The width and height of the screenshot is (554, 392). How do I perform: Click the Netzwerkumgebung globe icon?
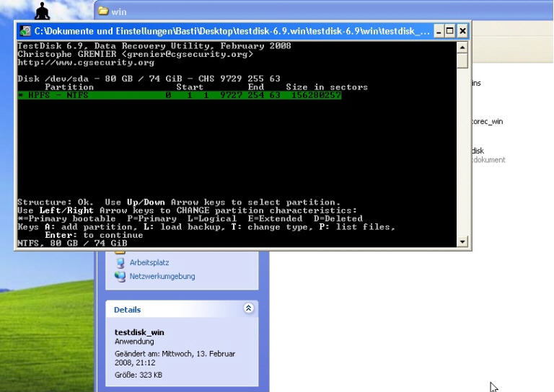click(x=120, y=276)
